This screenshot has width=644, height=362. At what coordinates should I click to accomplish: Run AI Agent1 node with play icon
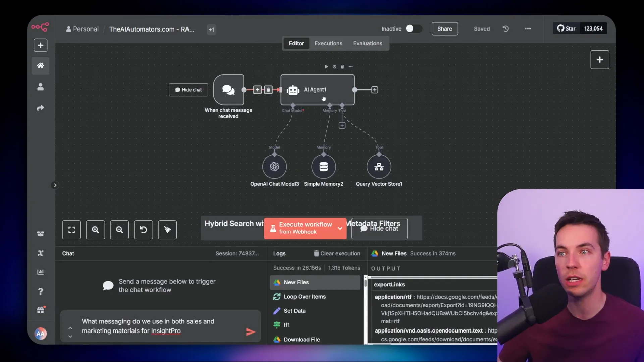[x=326, y=67]
